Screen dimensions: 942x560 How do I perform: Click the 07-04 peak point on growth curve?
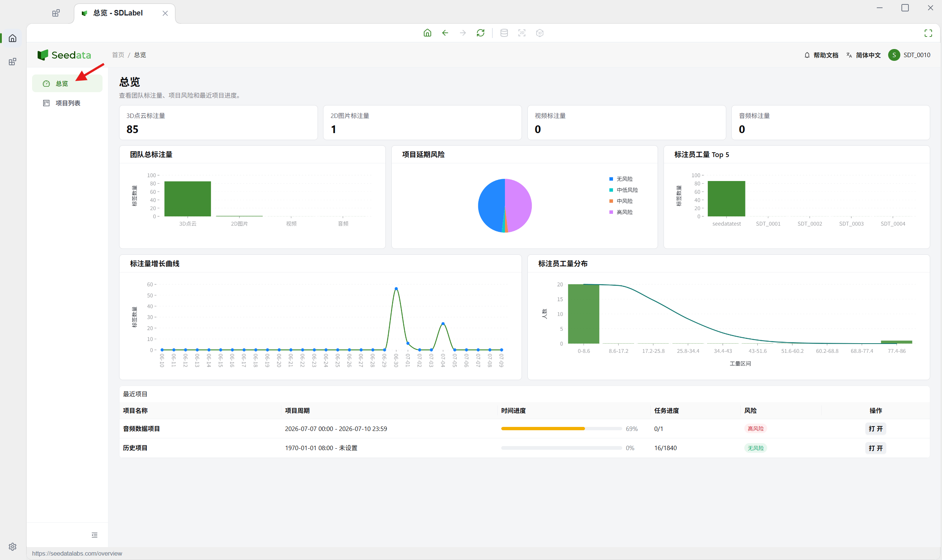443,324
